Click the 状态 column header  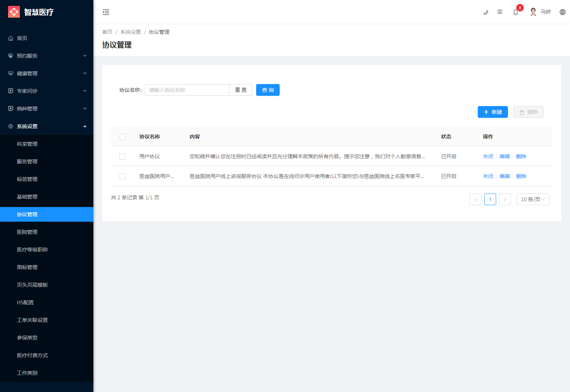tap(446, 137)
